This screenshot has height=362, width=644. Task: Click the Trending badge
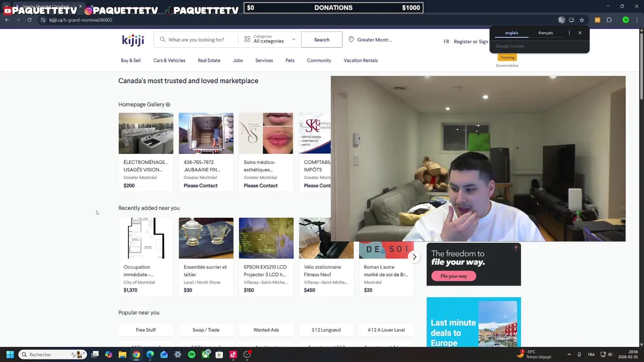(x=507, y=57)
